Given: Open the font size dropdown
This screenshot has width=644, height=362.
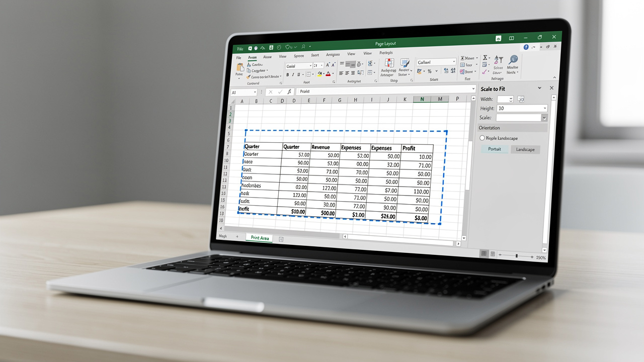Looking at the screenshot, I should click(x=322, y=65).
